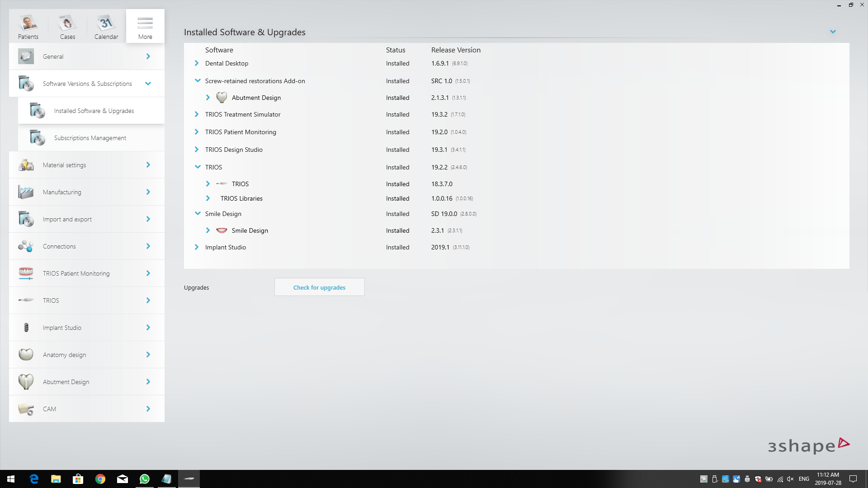
Task: Switch to the More tab
Action: 145,26
